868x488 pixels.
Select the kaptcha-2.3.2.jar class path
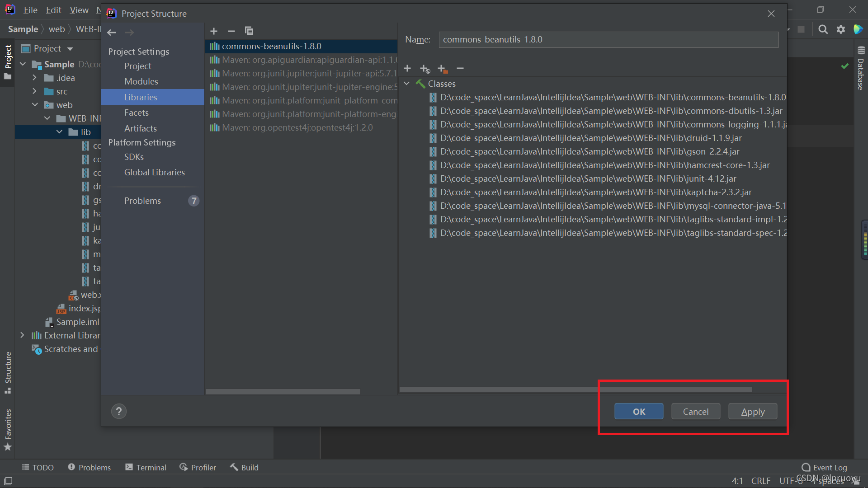[x=590, y=192]
